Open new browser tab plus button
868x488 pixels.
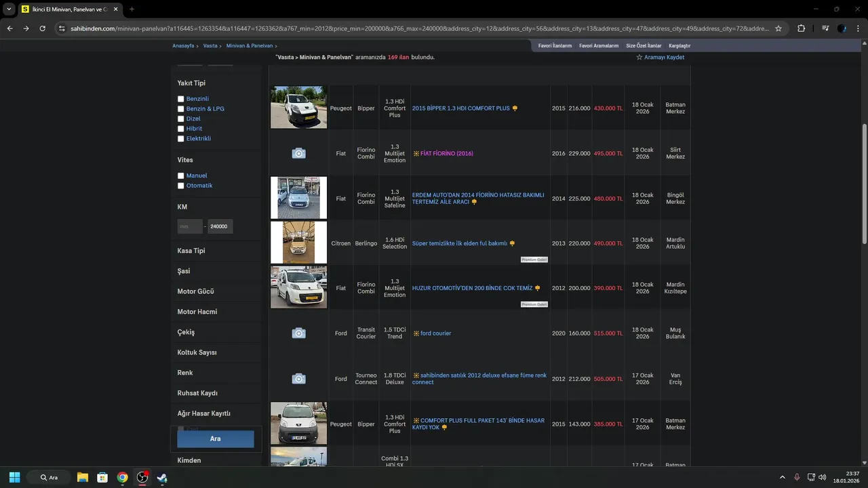(132, 9)
